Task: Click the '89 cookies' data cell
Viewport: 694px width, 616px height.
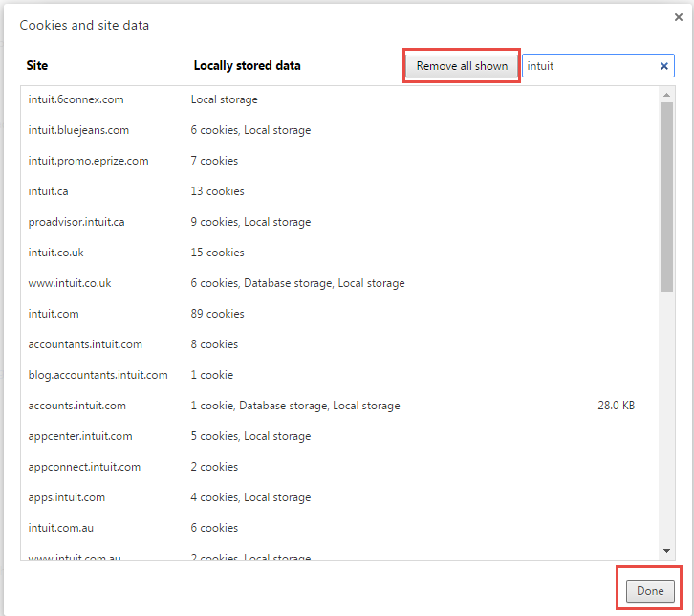Action: pyautogui.click(x=217, y=314)
